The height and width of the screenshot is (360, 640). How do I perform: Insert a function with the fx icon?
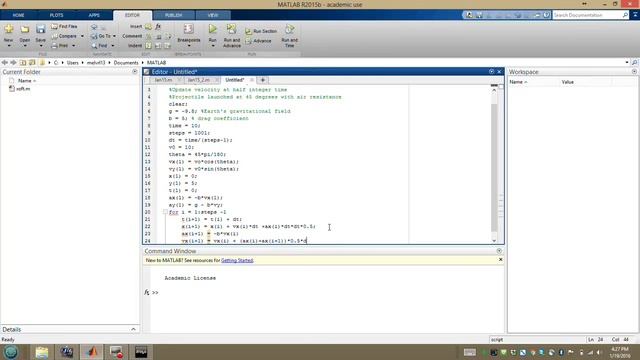click(158, 26)
